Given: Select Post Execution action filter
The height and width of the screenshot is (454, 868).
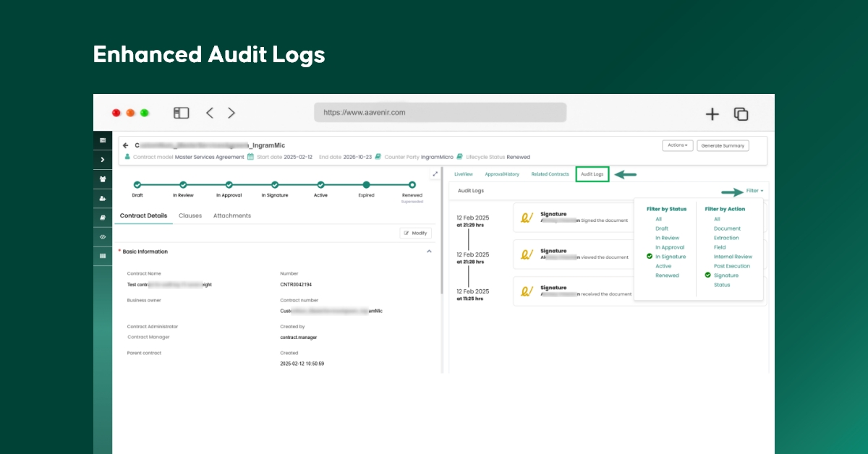Looking at the screenshot, I should [x=732, y=266].
